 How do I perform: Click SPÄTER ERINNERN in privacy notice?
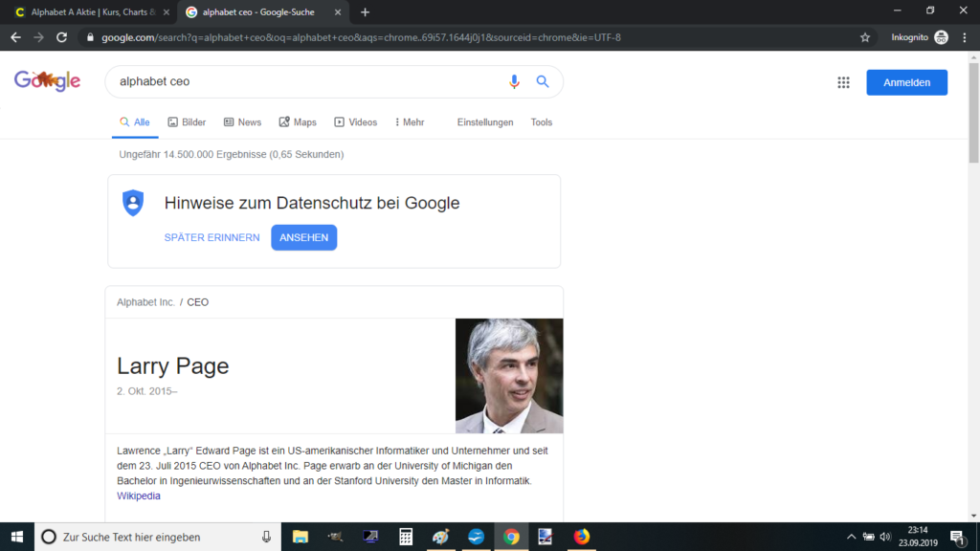(x=212, y=237)
